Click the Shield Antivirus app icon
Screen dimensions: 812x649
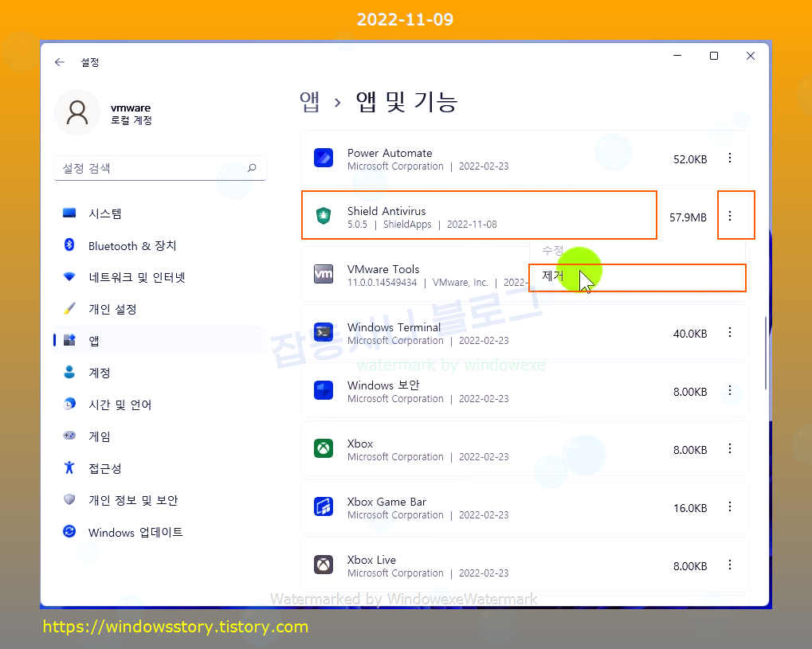coord(324,215)
